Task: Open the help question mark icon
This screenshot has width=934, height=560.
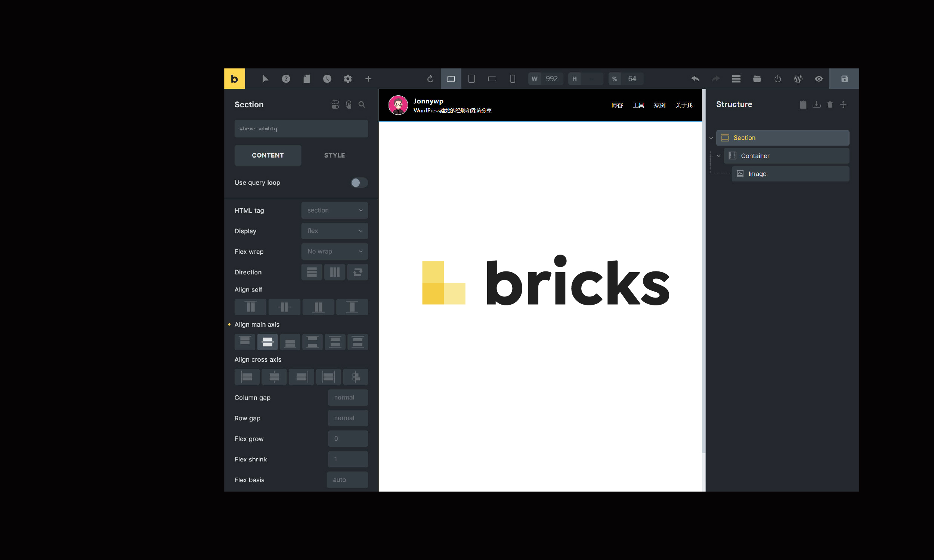Action: 286,78
